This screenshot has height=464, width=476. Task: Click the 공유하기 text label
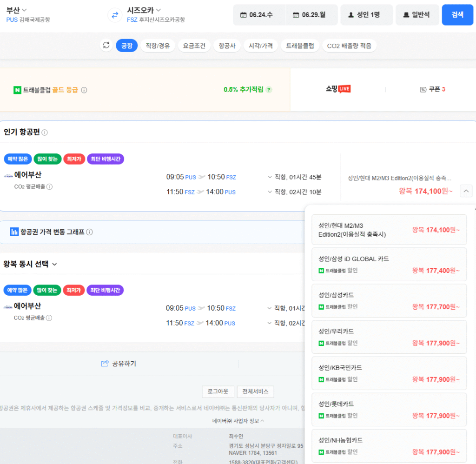pyautogui.click(x=124, y=364)
